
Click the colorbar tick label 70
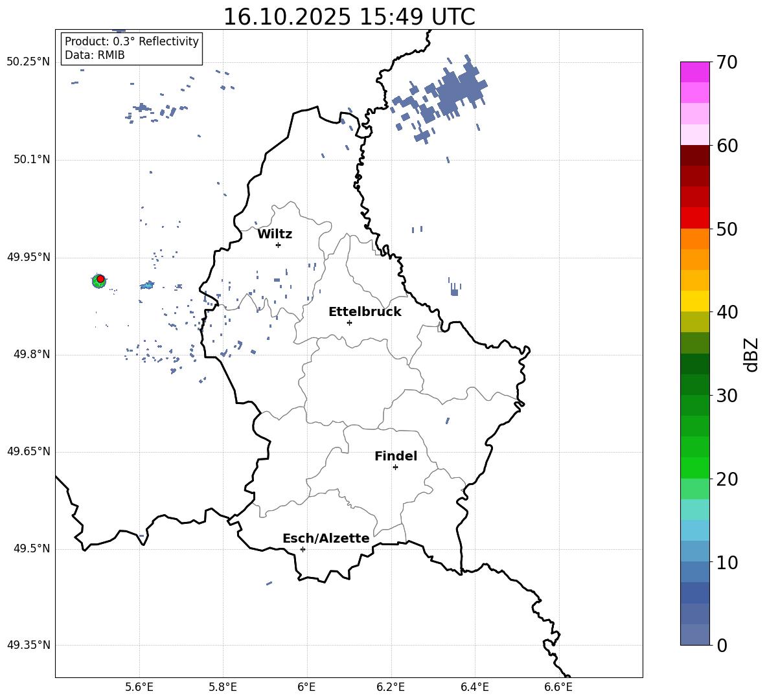point(727,62)
